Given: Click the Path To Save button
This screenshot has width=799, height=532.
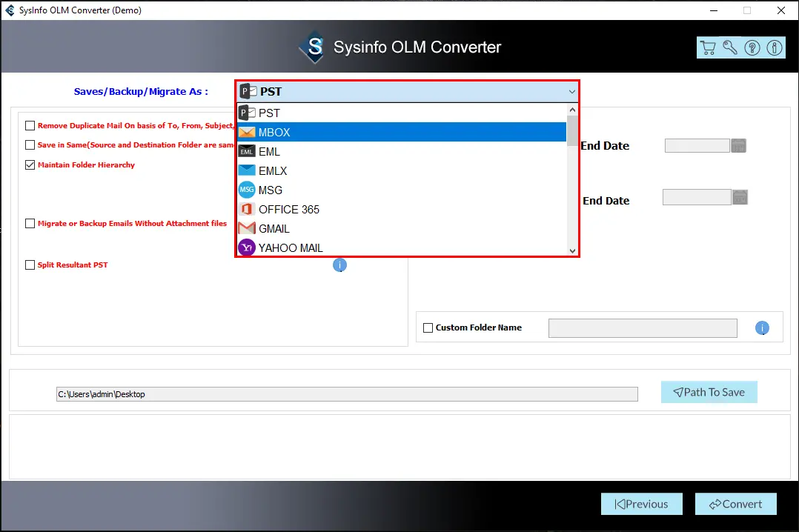Looking at the screenshot, I should click(x=709, y=392).
